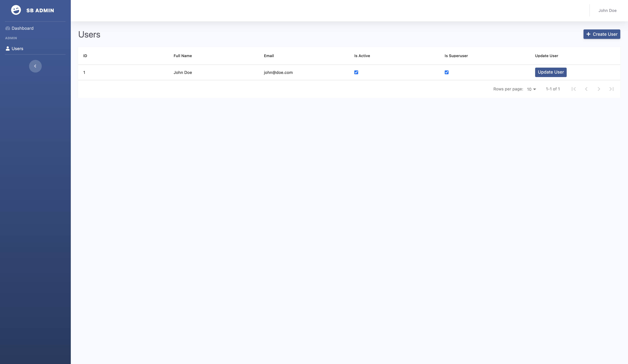Click the Full Name column header
The width and height of the screenshot is (628, 364).
click(183, 56)
